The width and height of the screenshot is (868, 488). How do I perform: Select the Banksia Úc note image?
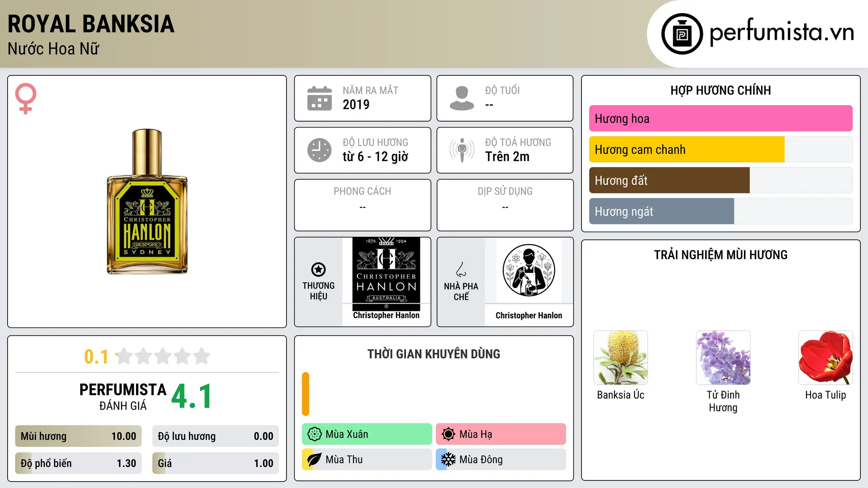point(620,358)
